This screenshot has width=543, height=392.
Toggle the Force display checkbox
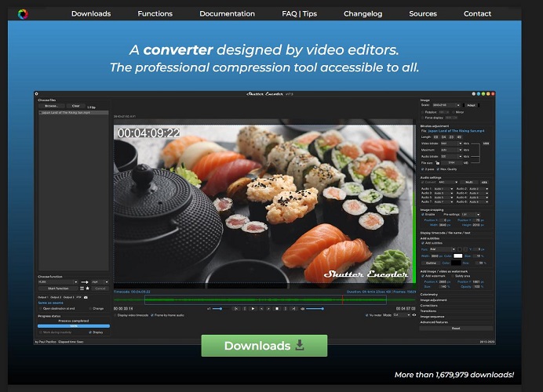pyautogui.click(x=422, y=118)
